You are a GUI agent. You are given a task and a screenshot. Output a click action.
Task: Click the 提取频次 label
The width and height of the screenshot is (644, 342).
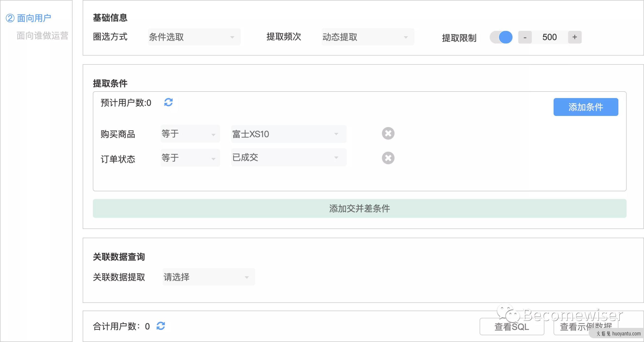(x=284, y=37)
